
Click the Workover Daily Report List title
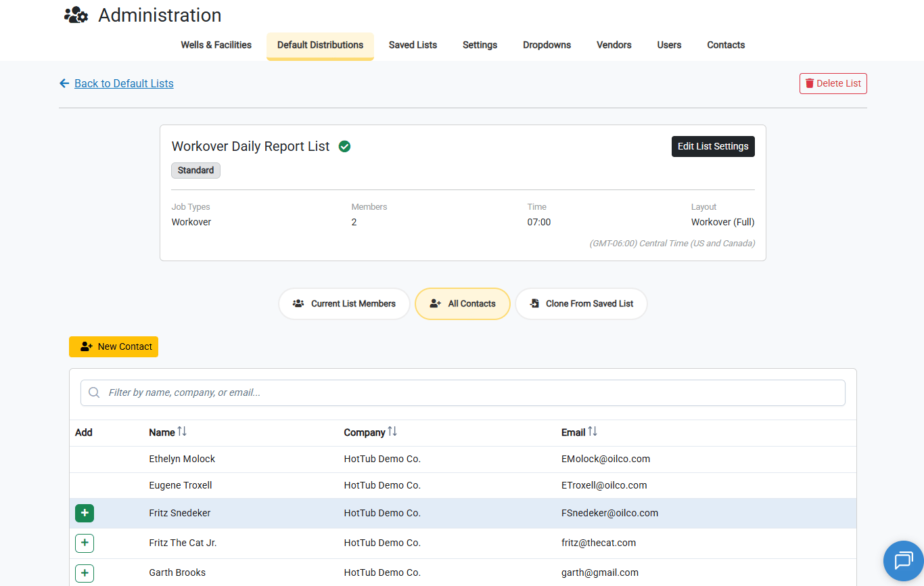click(251, 146)
